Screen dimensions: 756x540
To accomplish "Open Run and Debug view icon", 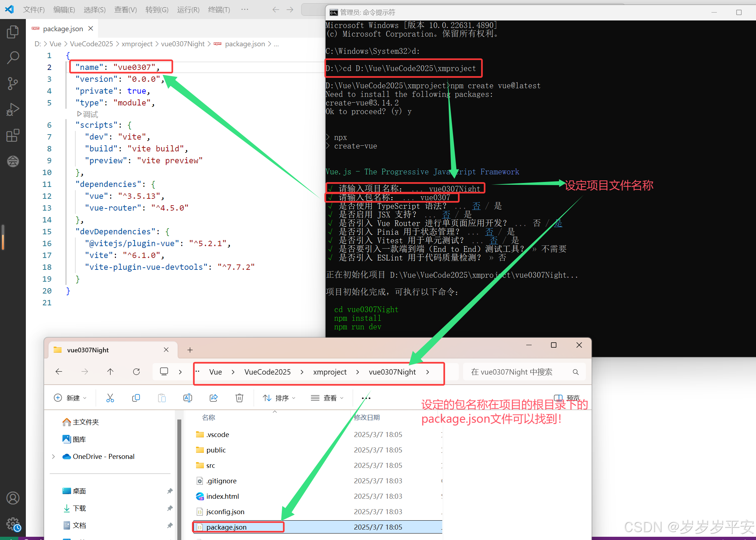I will click(x=13, y=109).
